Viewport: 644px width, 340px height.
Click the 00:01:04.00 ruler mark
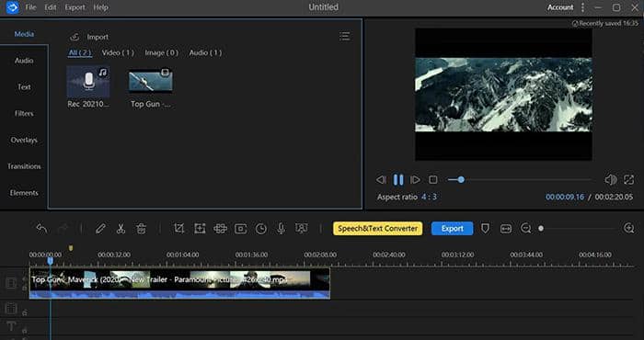click(182, 255)
